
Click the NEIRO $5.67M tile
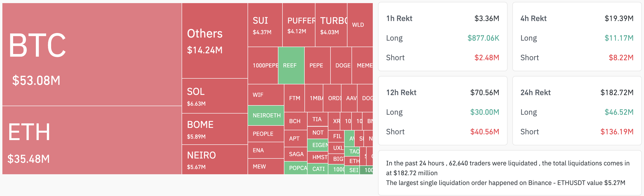tap(215, 159)
